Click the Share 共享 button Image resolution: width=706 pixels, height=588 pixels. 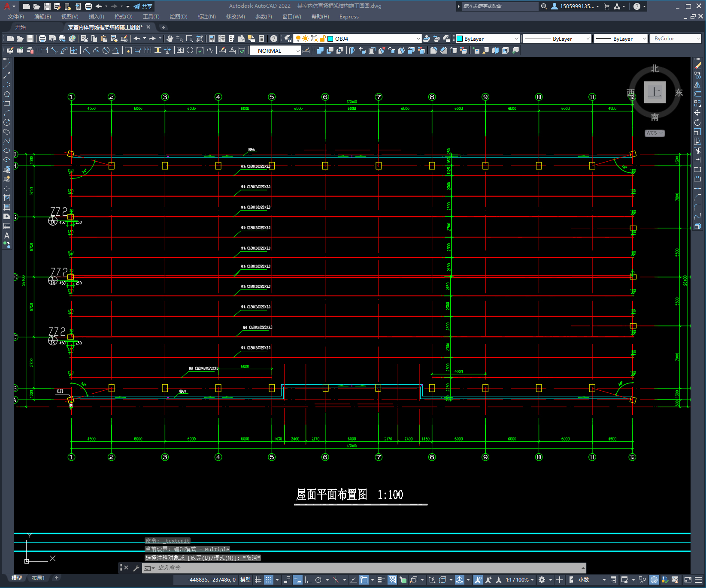click(143, 6)
